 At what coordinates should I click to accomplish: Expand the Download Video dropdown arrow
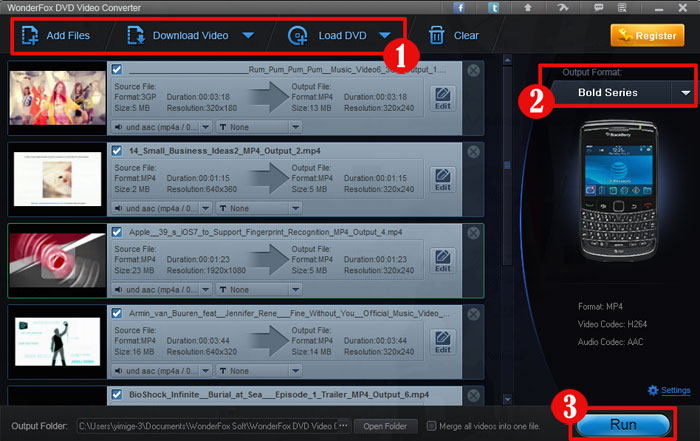pyautogui.click(x=248, y=35)
